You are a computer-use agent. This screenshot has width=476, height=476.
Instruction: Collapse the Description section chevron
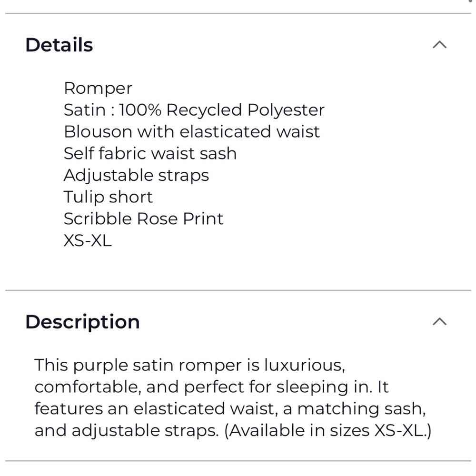point(439,322)
